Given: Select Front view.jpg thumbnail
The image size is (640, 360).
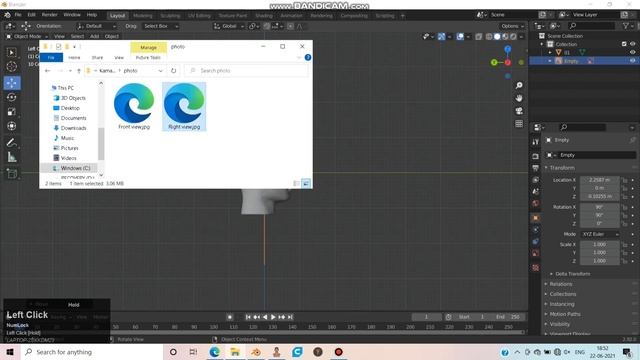Looking at the screenshot, I should point(134,107).
